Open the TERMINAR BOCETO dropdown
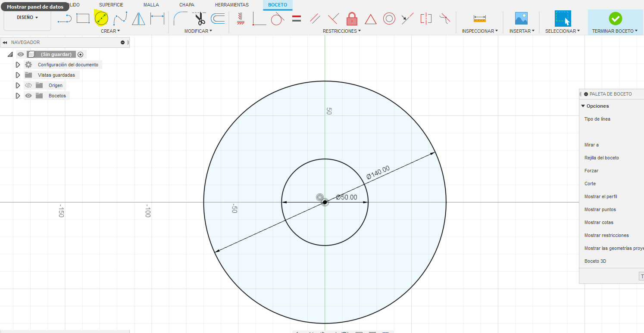644x333 pixels. click(615, 31)
